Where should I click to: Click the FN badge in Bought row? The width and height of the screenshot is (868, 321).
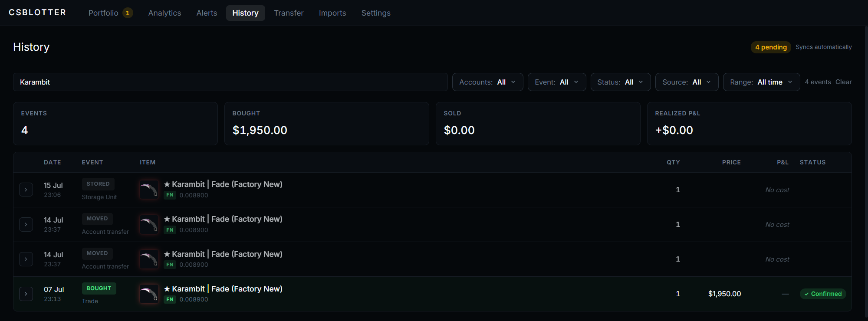point(170,299)
